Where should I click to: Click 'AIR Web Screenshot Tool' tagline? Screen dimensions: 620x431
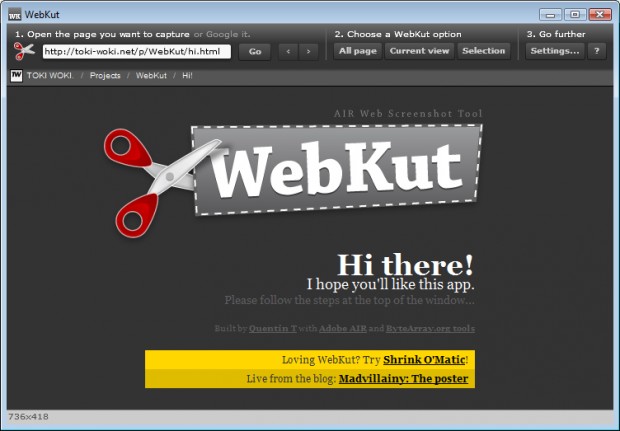coord(408,114)
